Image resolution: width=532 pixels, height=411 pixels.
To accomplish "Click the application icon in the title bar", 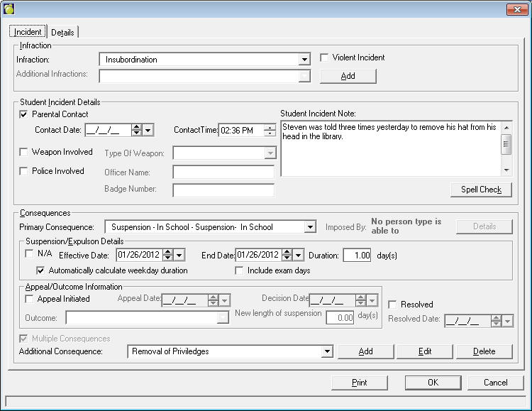I will coord(9,9).
